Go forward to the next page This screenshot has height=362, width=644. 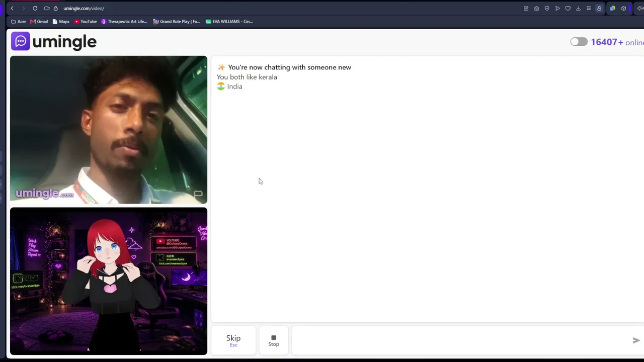point(23,8)
